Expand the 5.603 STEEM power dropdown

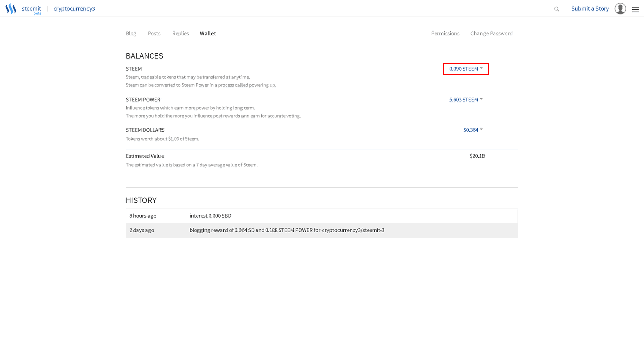[466, 100]
